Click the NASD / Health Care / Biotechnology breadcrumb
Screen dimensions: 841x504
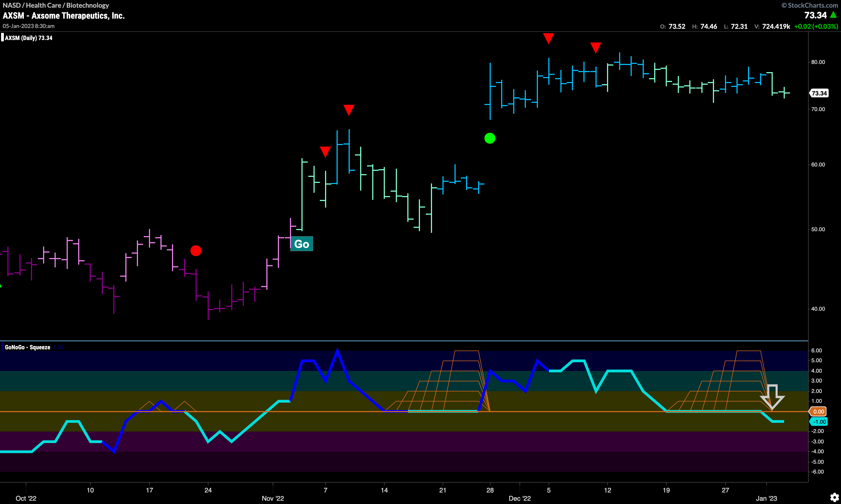pos(56,5)
